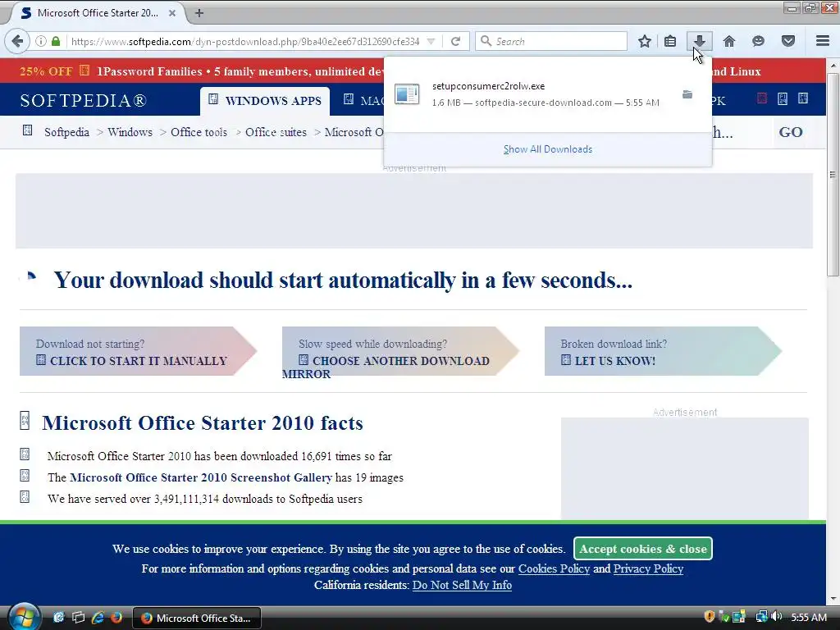Toggle the Downloads arrow toolbar button
The image size is (840, 630).
point(699,41)
